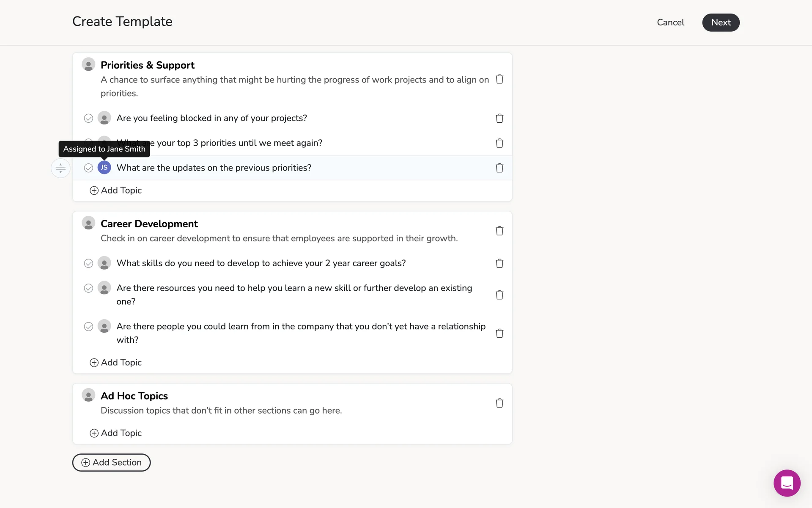Delete the Priorities & Support section

(499, 79)
